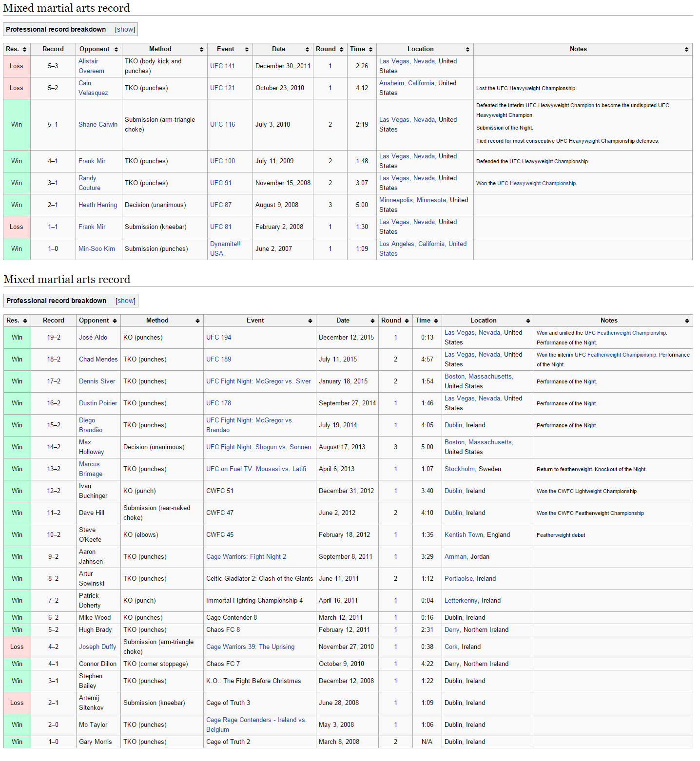Open José Aldo opponent link
Image resolution: width=700 pixels, height=761 pixels.
[x=93, y=338]
